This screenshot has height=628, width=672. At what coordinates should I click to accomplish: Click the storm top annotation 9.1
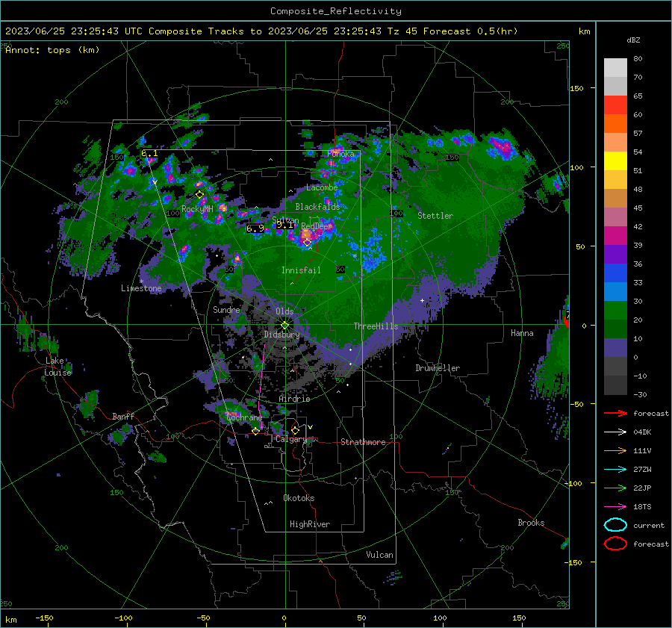click(x=285, y=225)
